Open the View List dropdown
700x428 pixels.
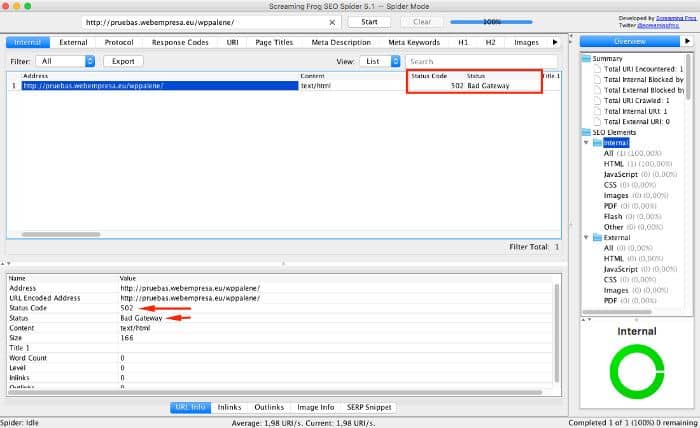tap(380, 61)
